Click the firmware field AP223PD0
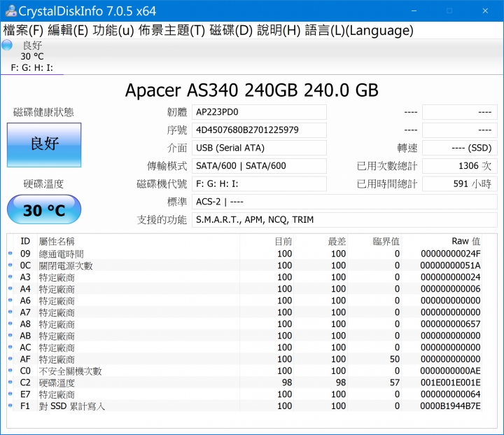 pos(259,112)
